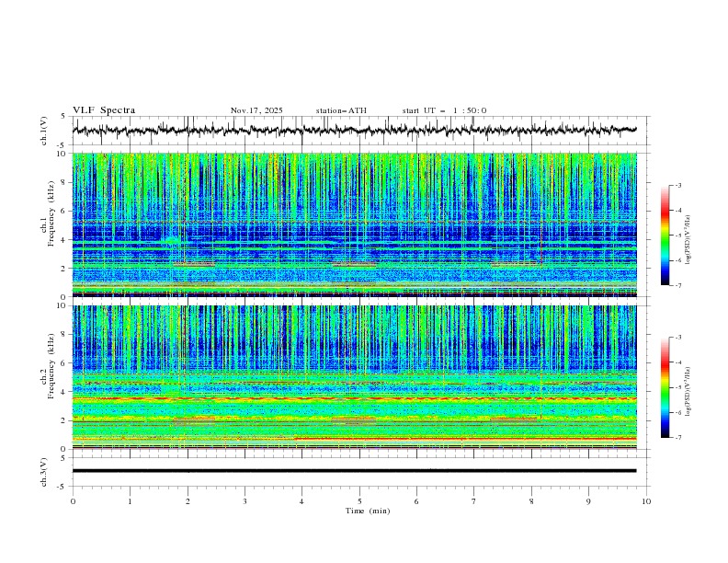
Task: Click the time axis tick label '10'
Action: [646, 501]
